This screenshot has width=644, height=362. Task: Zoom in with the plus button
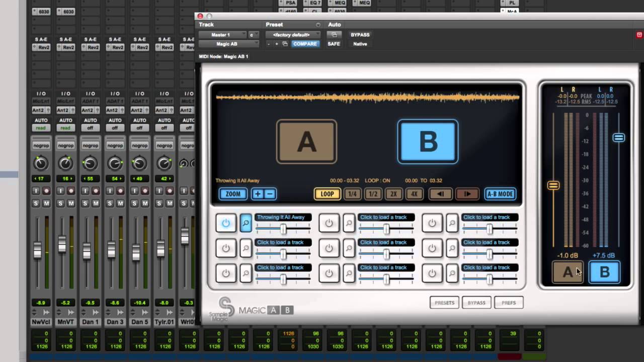[x=258, y=194]
